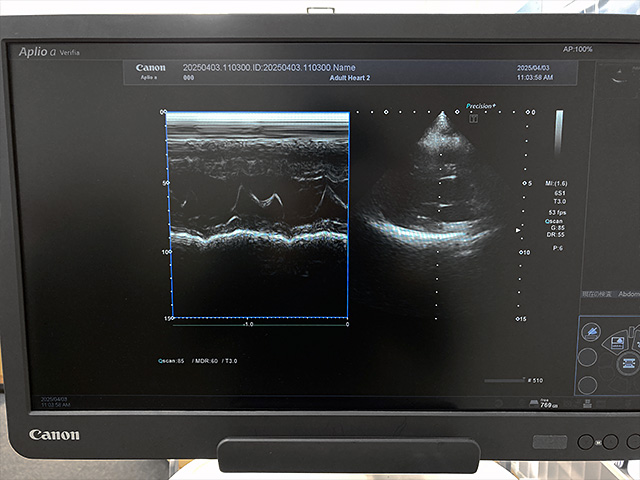Screen dimensions: 640x480
Task: Click the empty bottom circle in trackball panel
Action: point(587,385)
